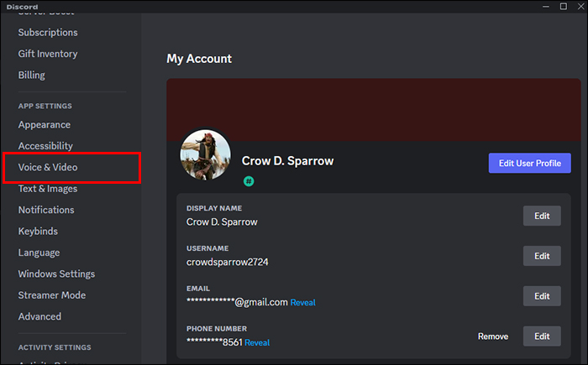Reveal the hidden phone number

(x=257, y=342)
